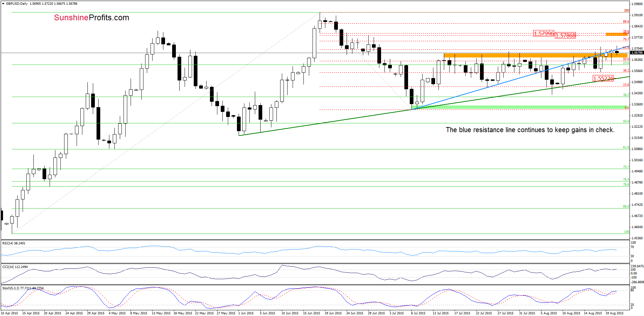Click the 15 Jun 2015 date label
Image resolution: width=644 pixels, height=316 pixels.
tap(312, 313)
